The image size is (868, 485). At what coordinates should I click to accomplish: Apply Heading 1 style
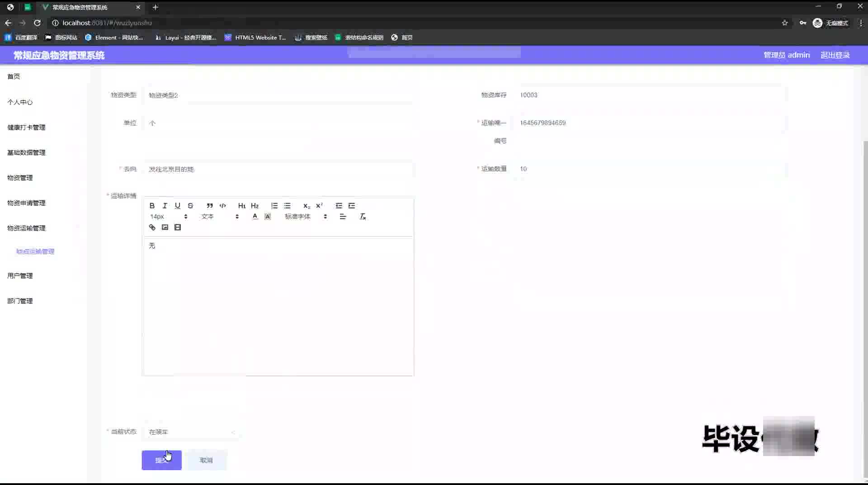(242, 205)
